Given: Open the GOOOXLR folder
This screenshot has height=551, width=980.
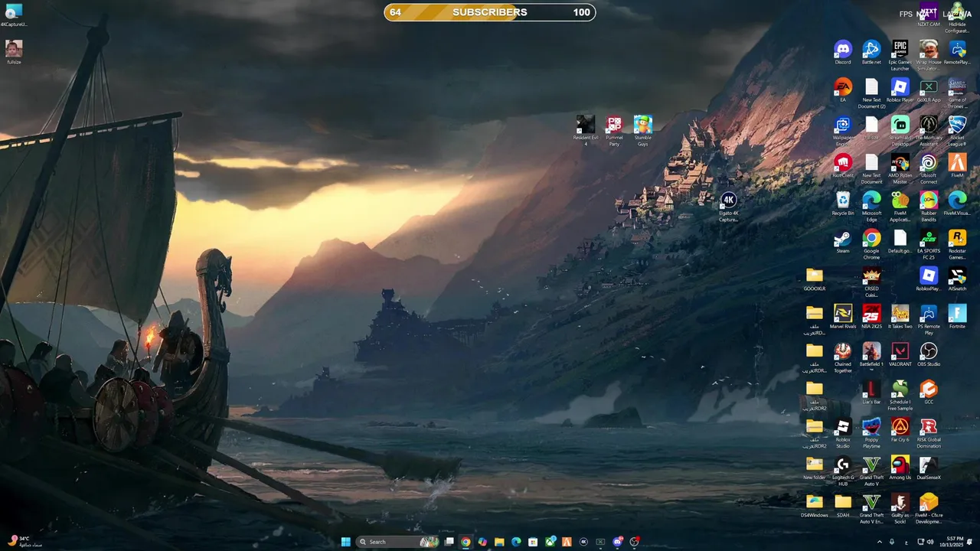Looking at the screenshot, I should (815, 279).
